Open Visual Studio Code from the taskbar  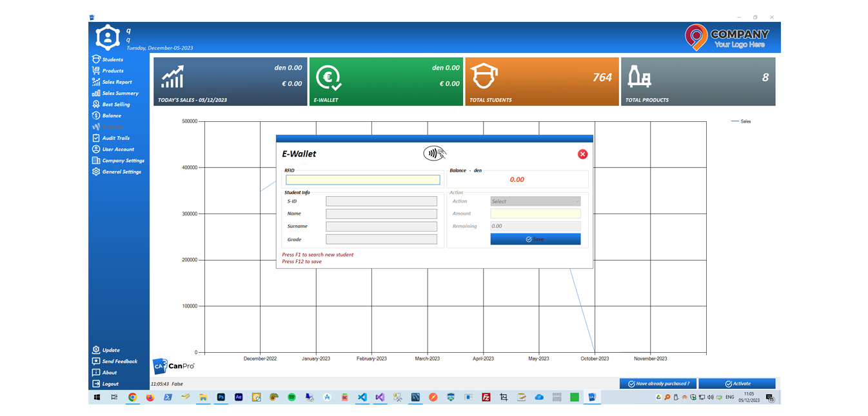click(362, 397)
